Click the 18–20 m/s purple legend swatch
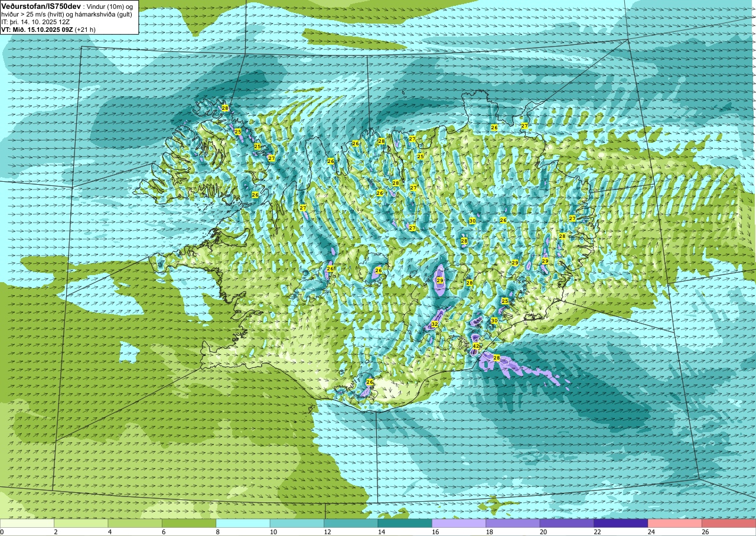Viewport: 756px width, 536px height. (x=513, y=524)
